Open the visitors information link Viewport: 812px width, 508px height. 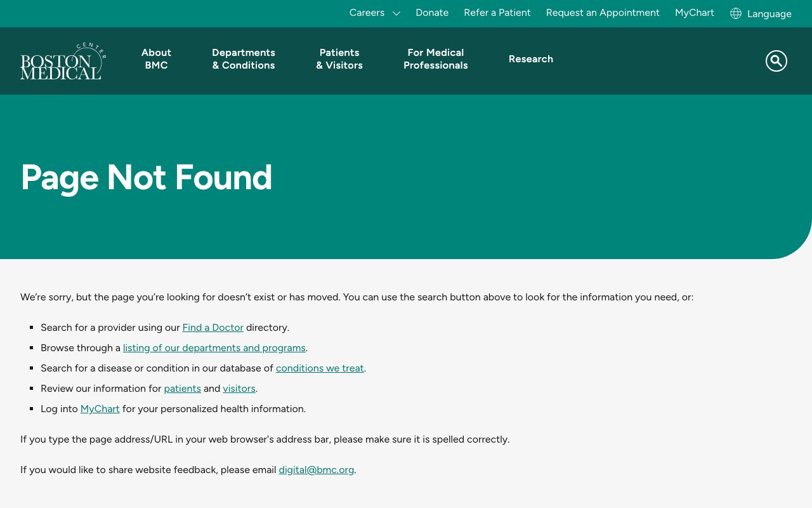(239, 389)
